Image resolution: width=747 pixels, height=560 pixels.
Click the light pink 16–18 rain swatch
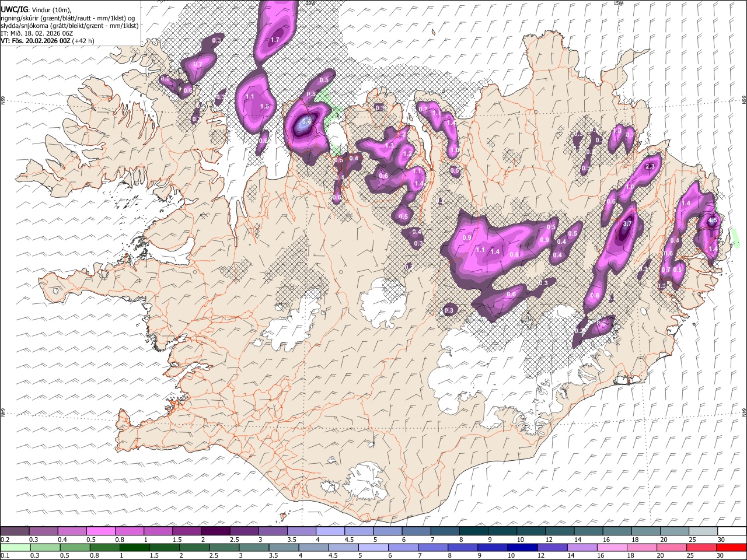coord(612,547)
